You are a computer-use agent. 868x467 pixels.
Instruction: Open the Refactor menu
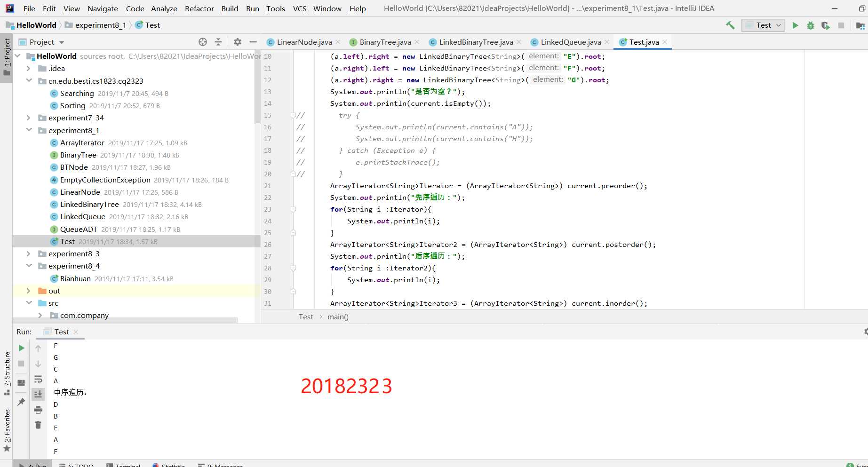click(199, 8)
